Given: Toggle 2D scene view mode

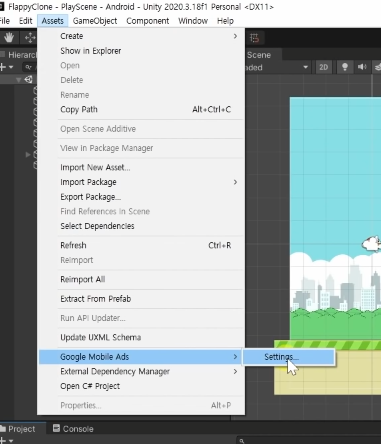Looking at the screenshot, I should [323, 68].
